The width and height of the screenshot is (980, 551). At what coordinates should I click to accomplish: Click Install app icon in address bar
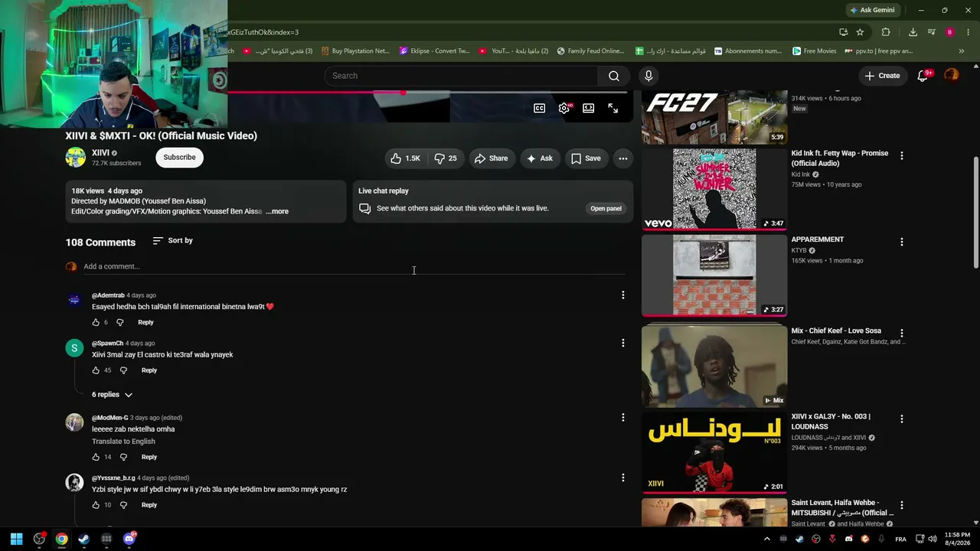843,32
